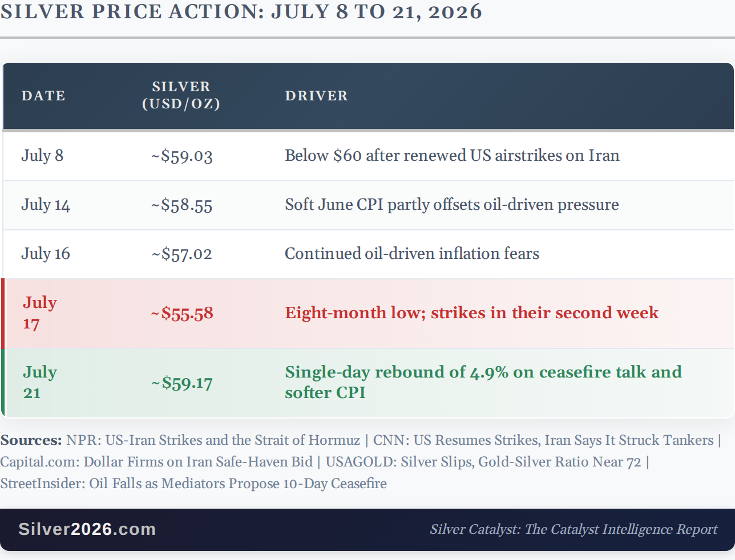
Task: Select the July 14 row driver text
Action: click(x=452, y=205)
